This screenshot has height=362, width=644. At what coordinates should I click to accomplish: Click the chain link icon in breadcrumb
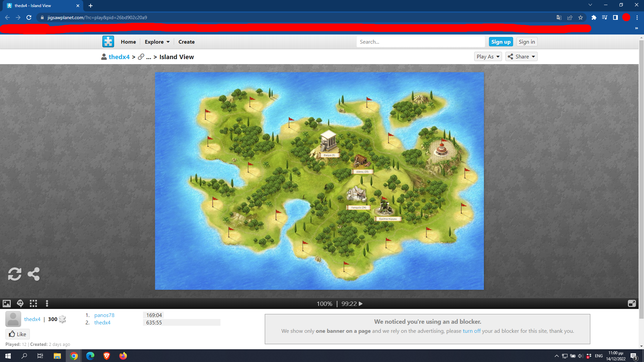(x=141, y=57)
